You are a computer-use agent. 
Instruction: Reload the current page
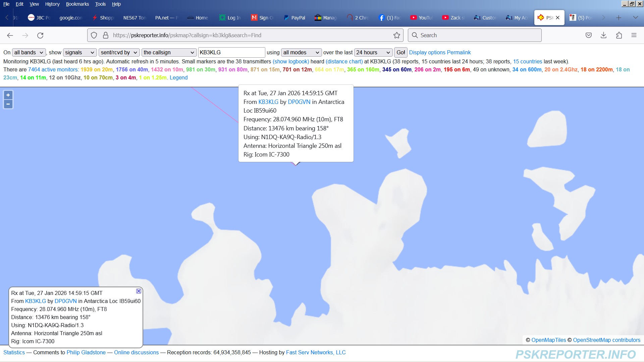[40, 35]
